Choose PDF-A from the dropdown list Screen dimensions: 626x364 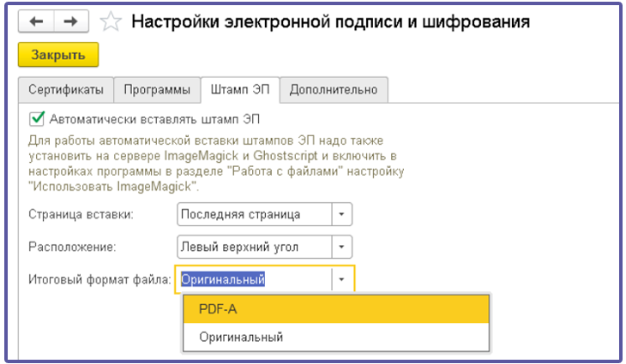336,309
